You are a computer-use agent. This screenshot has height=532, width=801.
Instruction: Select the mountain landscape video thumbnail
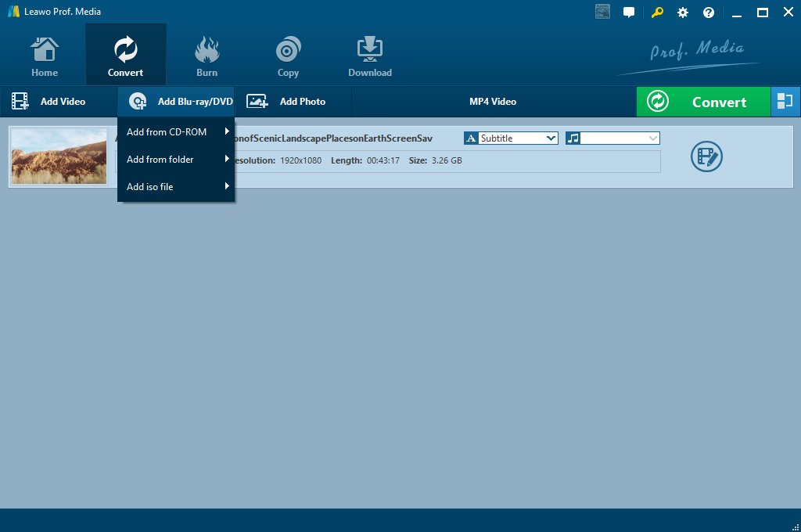(x=59, y=156)
